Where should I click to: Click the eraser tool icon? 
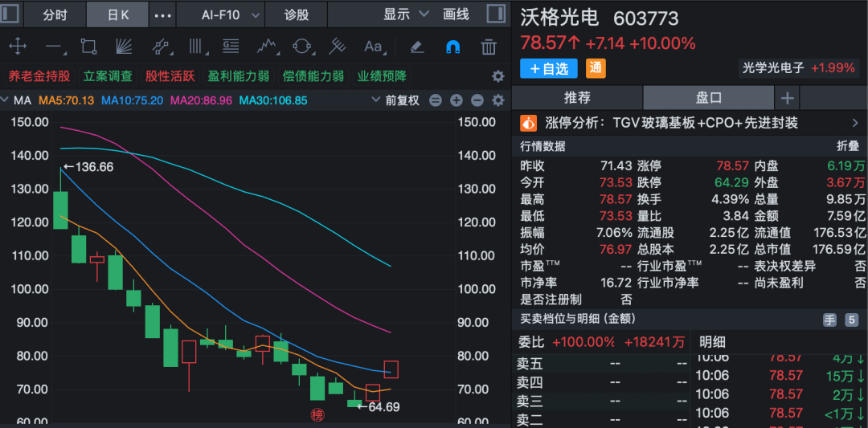[x=417, y=47]
